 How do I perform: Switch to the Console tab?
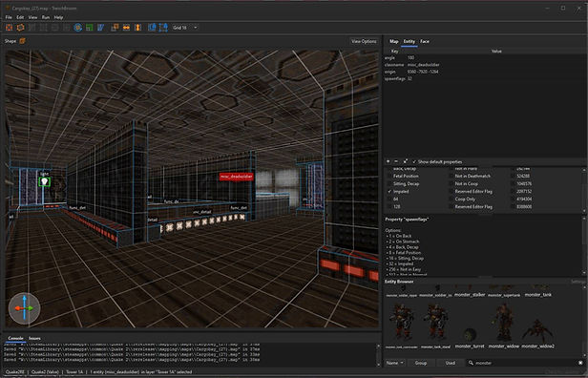[x=15, y=338]
